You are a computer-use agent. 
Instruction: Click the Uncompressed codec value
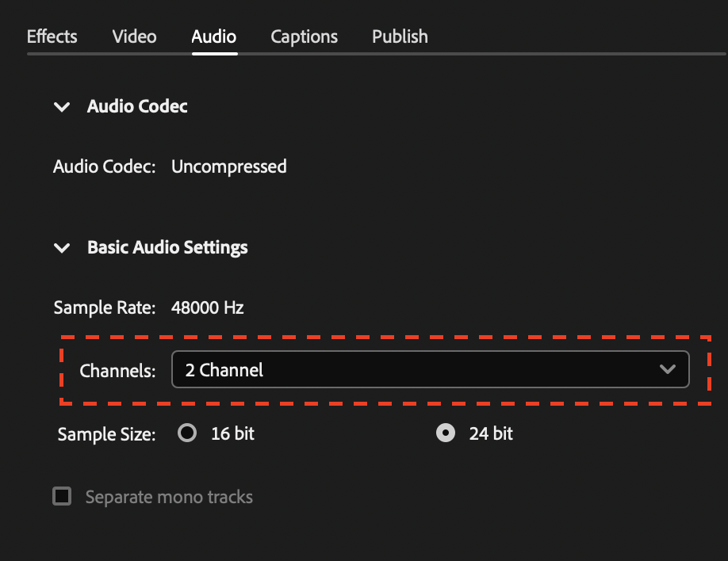click(x=228, y=166)
